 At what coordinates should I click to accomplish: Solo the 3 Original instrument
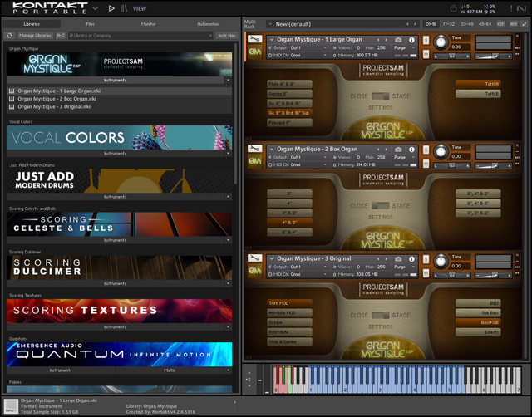426,259
